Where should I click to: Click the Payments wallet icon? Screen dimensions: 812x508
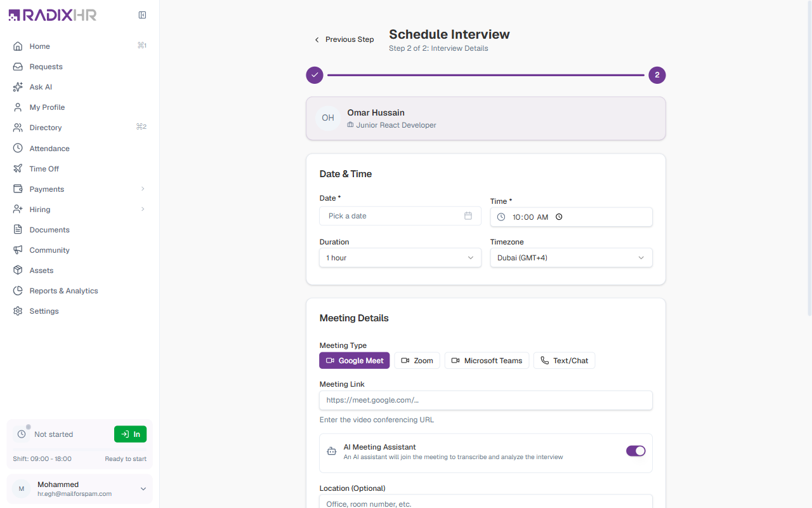[x=18, y=189]
